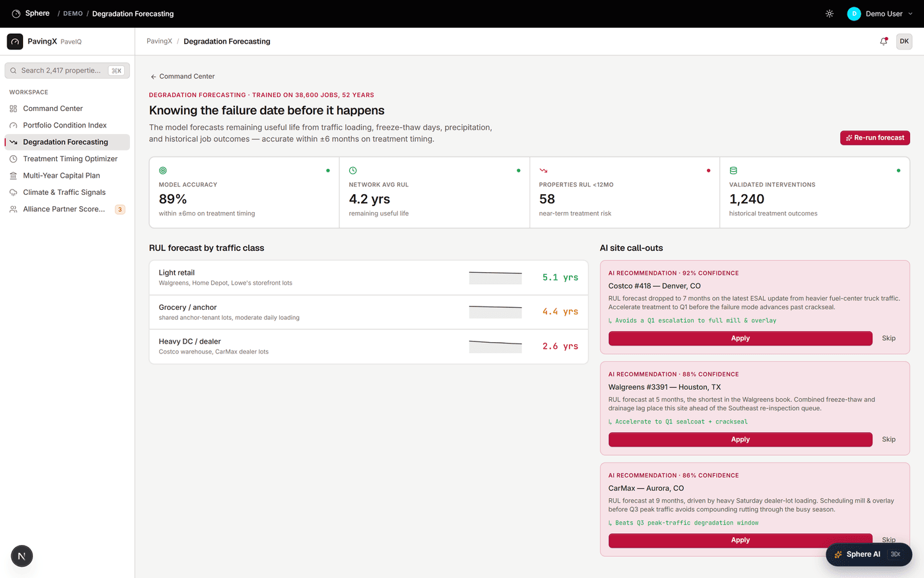This screenshot has width=924, height=578.
Task: Click the Walgreens #3391 — Houston, TX title
Action: (665, 387)
